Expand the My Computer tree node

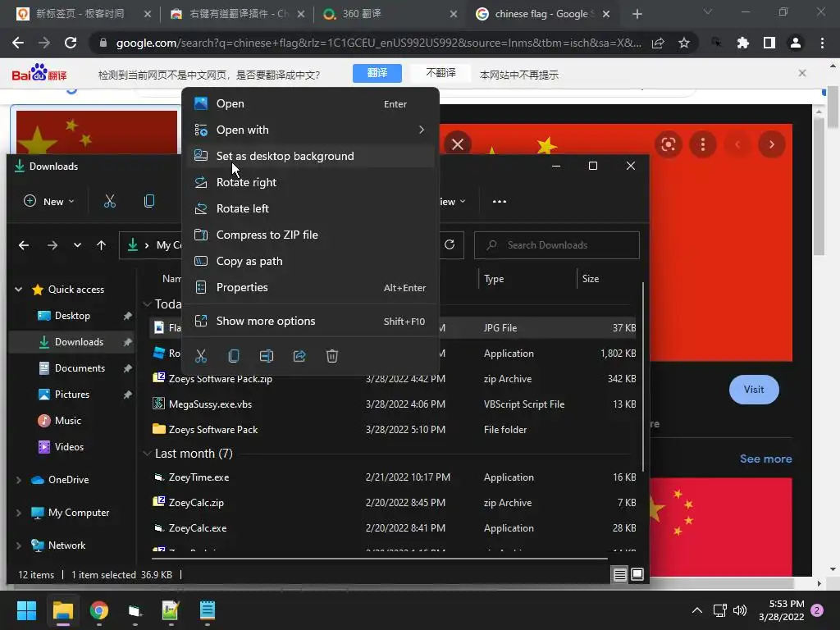(18, 513)
